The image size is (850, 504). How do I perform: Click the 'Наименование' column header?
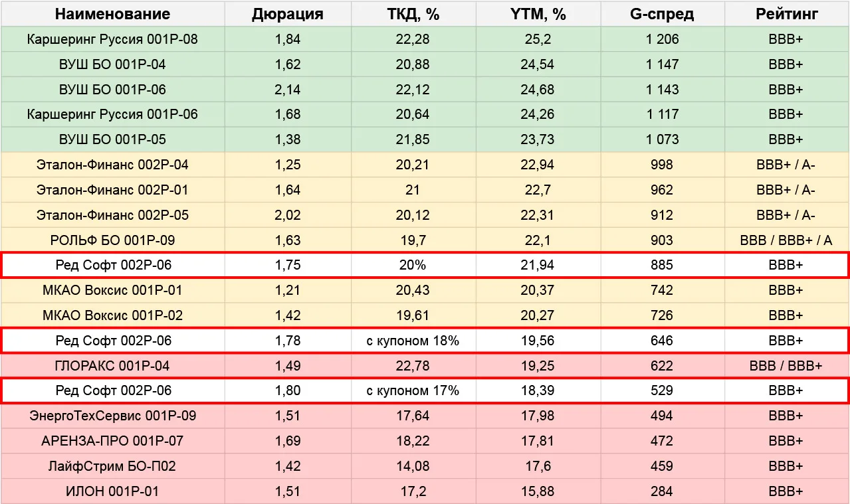coord(112,14)
